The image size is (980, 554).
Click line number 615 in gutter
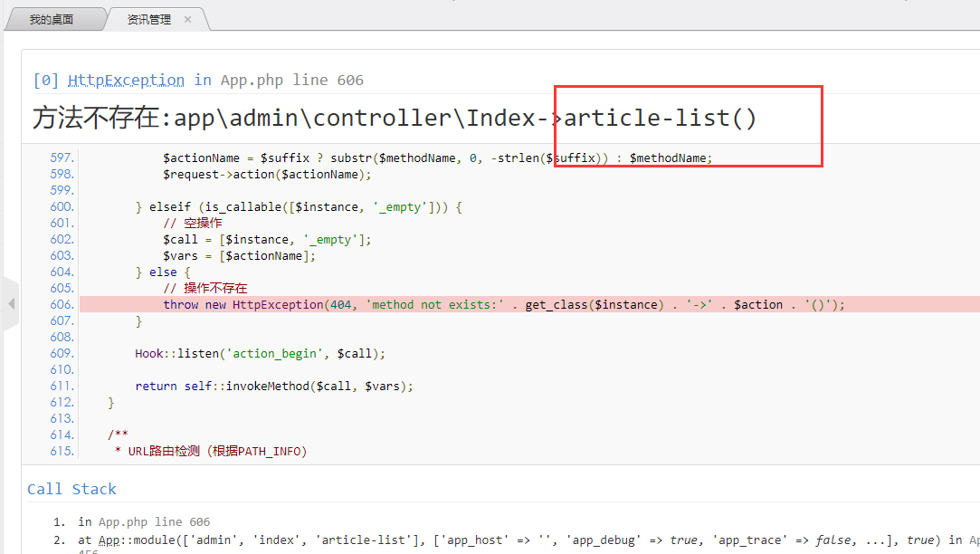point(62,451)
